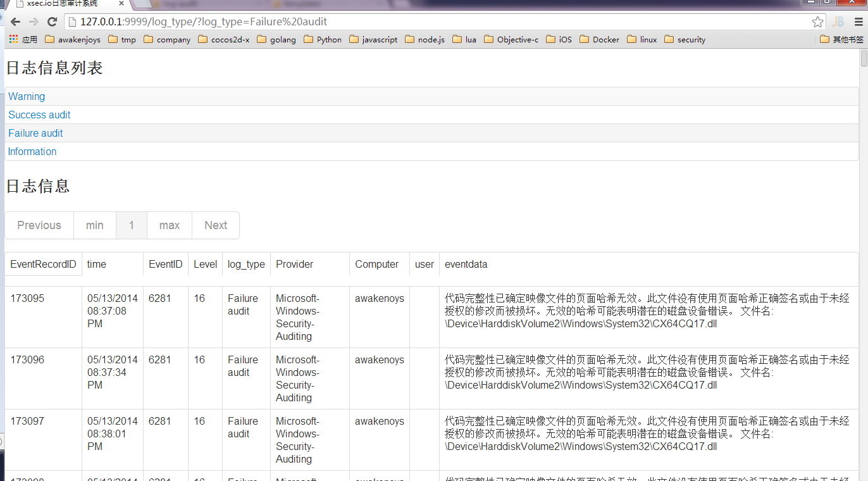Viewport: 868px width, 481px height.
Task: Open the lua bookmark folder
Action: coord(464,39)
